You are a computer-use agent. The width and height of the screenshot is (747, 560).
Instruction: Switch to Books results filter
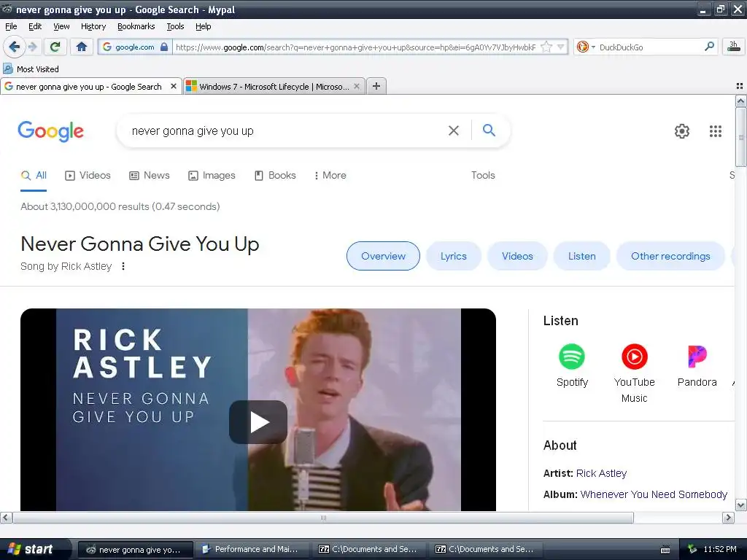tap(275, 175)
